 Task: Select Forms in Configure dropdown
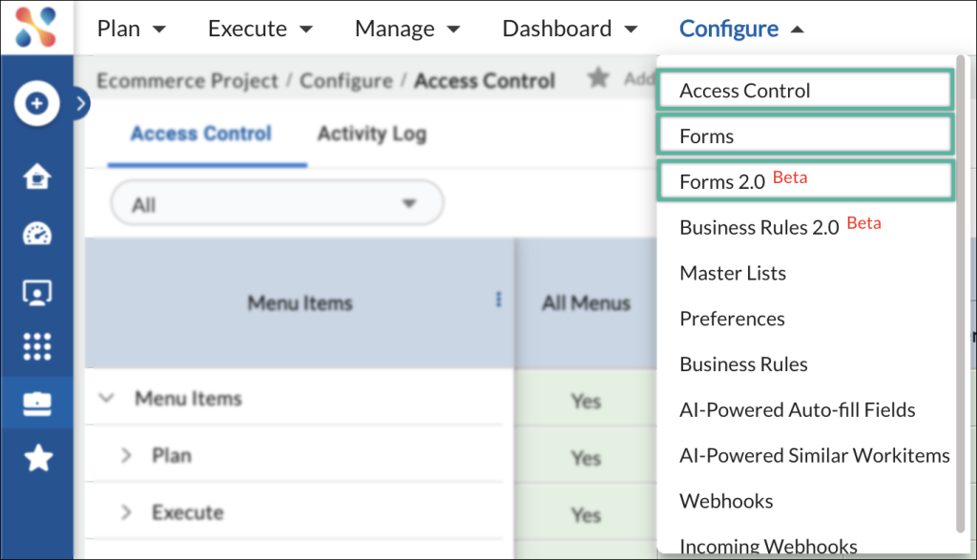pyautogui.click(x=805, y=135)
